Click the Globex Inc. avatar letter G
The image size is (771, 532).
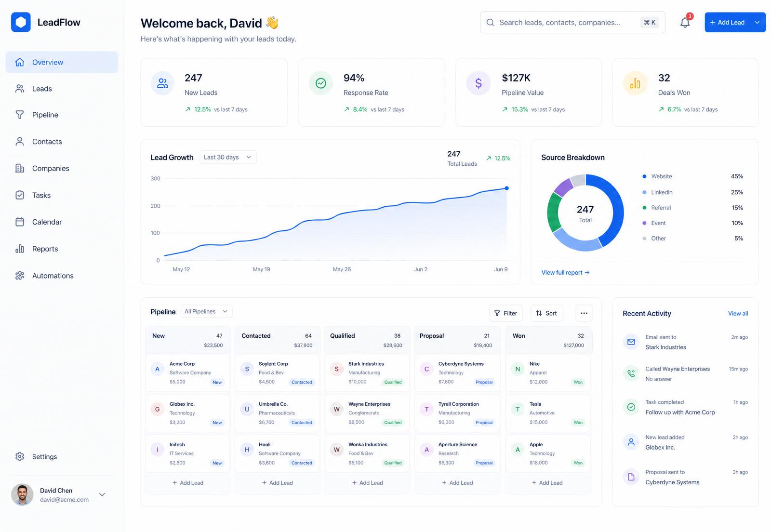(x=157, y=409)
